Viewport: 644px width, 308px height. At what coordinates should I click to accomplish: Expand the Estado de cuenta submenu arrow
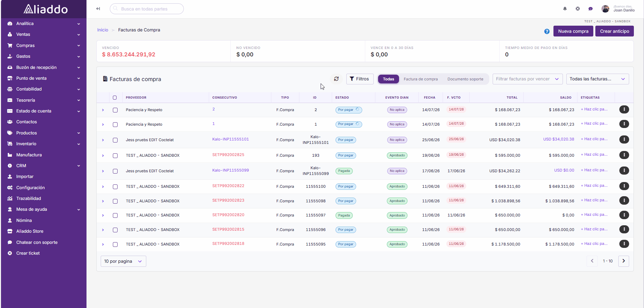pyautogui.click(x=79, y=111)
